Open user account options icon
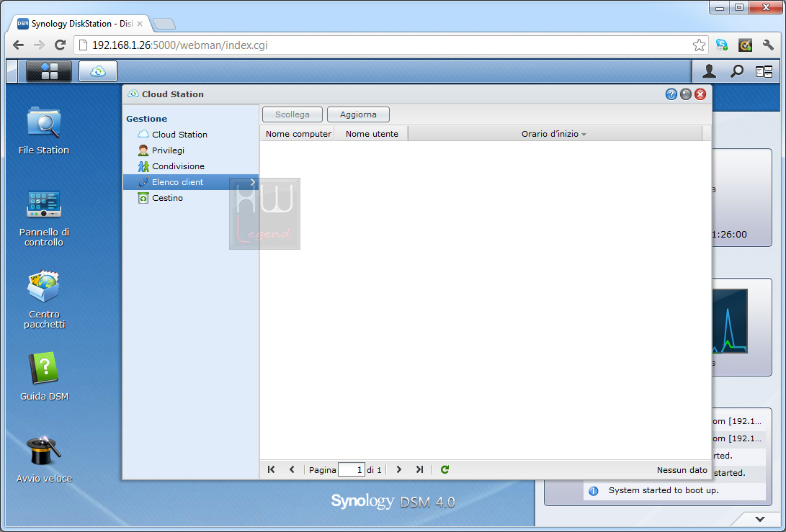The height and width of the screenshot is (532, 786). pyautogui.click(x=709, y=71)
